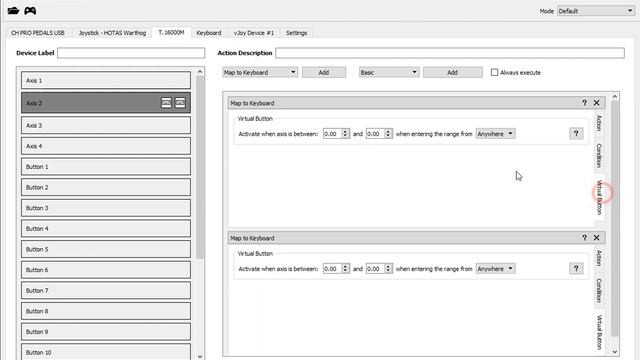Open Anywhere dropdown in first action
Viewport: 640px width, 360px height.
[495, 133]
